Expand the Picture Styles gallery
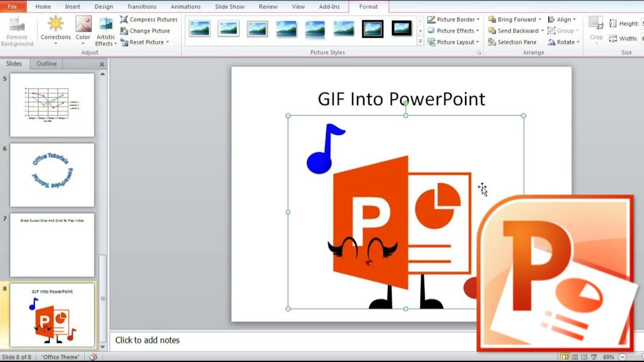 420,42
